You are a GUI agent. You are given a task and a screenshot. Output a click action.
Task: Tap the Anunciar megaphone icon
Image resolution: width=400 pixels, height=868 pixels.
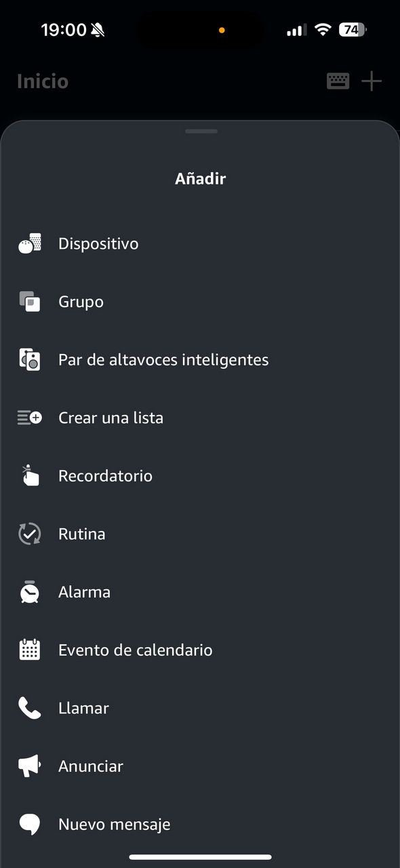click(30, 766)
